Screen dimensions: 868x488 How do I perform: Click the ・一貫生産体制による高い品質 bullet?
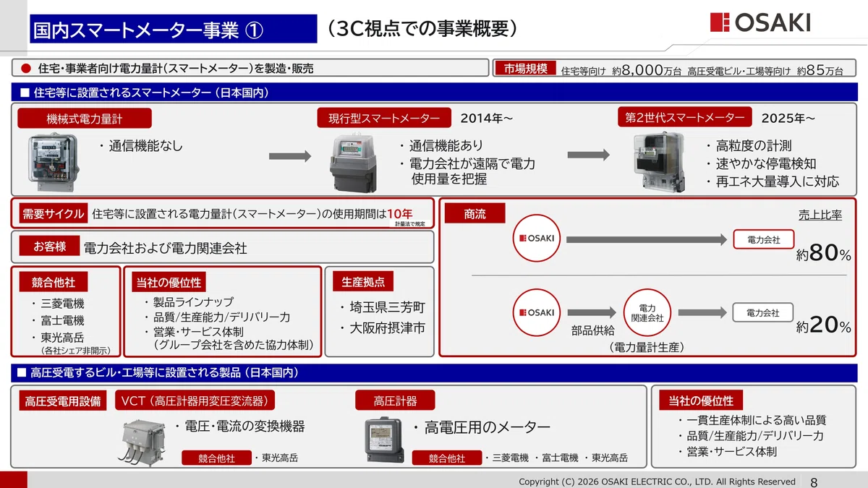752,419
